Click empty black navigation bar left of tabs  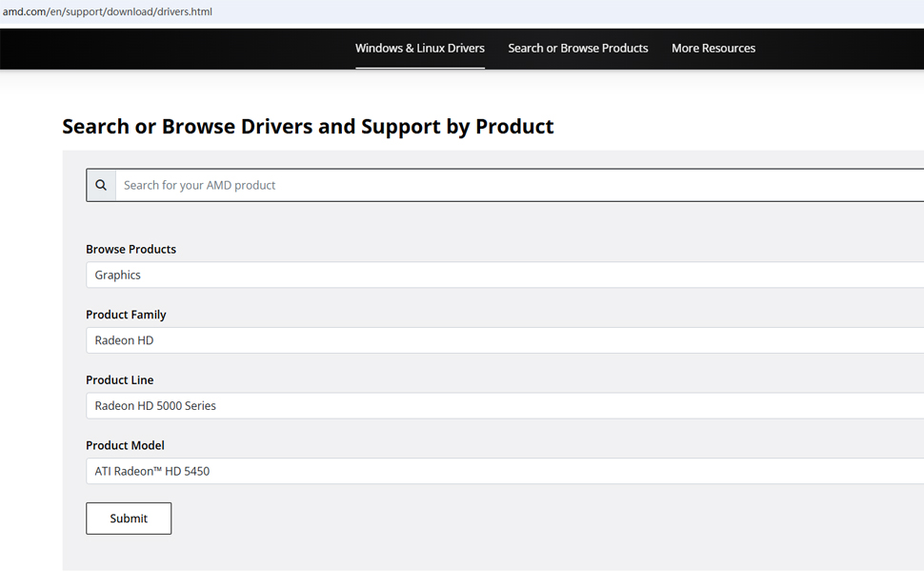pyautogui.click(x=171, y=48)
